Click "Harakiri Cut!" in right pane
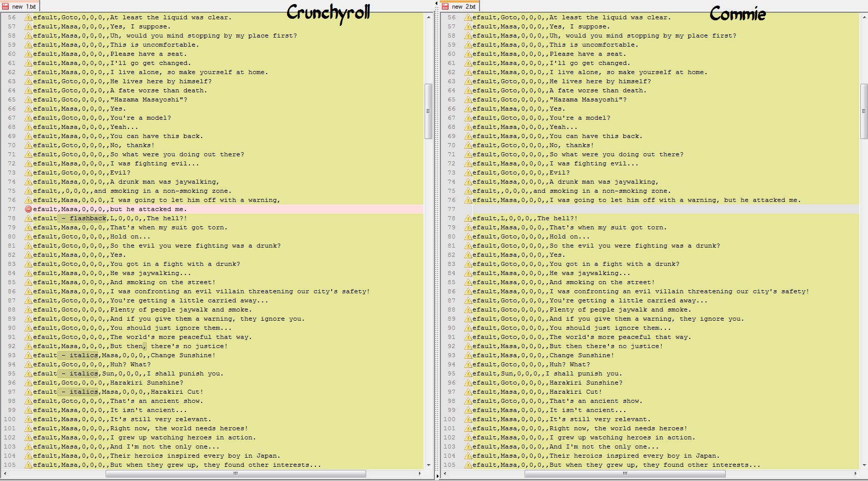The image size is (868, 481). (x=575, y=392)
